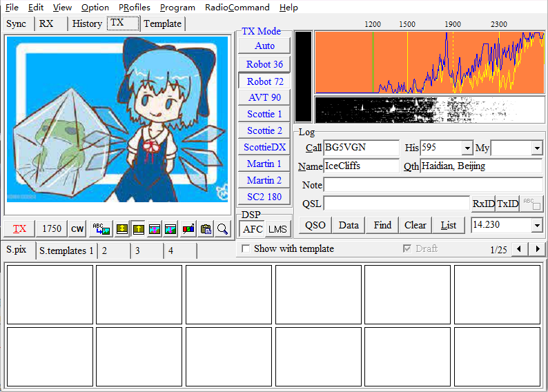Click the Data button
Screen dimensions: 548x392
tap(349, 226)
